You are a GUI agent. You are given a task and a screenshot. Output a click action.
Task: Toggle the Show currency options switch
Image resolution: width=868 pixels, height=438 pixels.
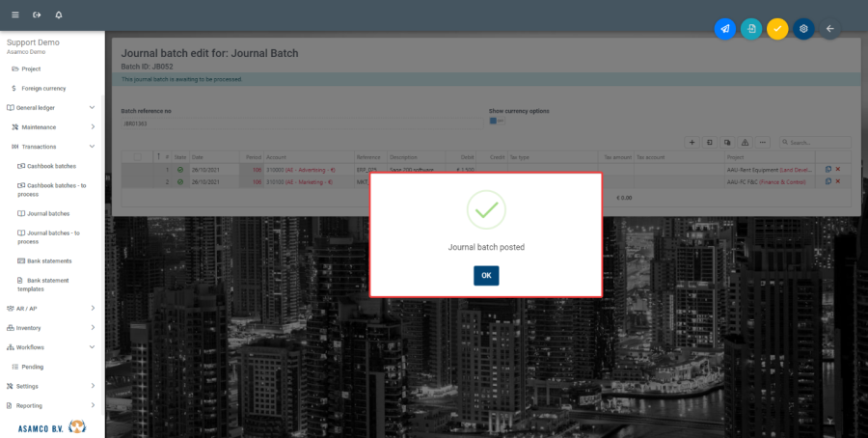point(497,121)
